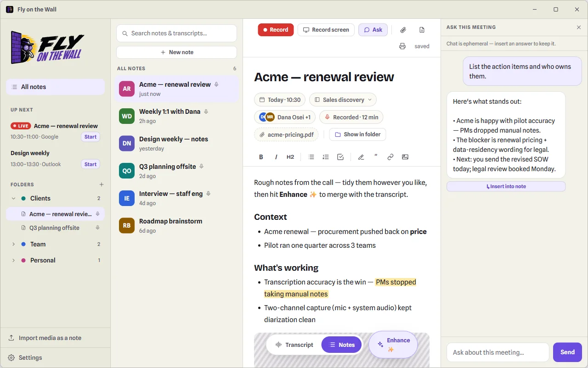
Task: Insert a numbered list
Action: [x=326, y=157]
